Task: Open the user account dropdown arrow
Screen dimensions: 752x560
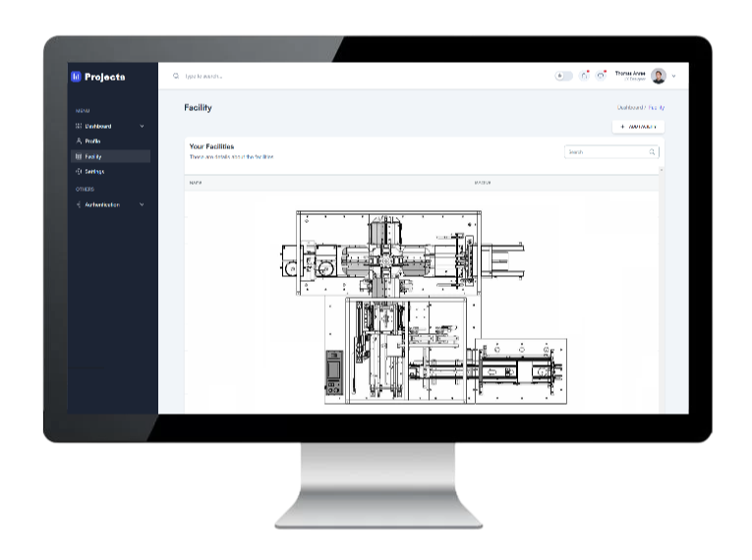Action: pyautogui.click(x=674, y=76)
